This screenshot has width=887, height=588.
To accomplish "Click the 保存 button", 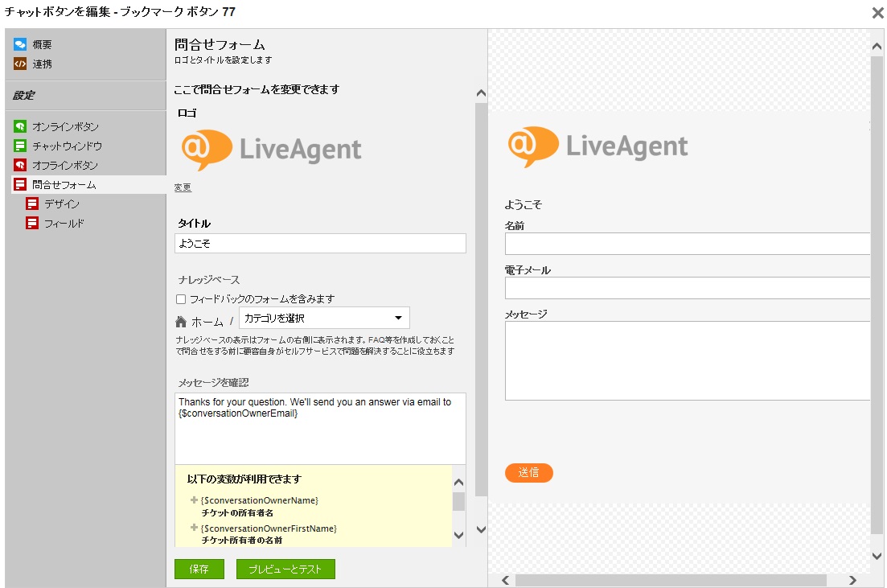I will [x=199, y=569].
